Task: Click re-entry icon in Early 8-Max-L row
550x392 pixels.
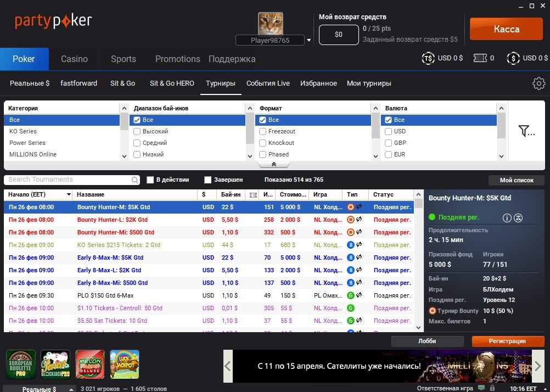Action: coord(359,270)
